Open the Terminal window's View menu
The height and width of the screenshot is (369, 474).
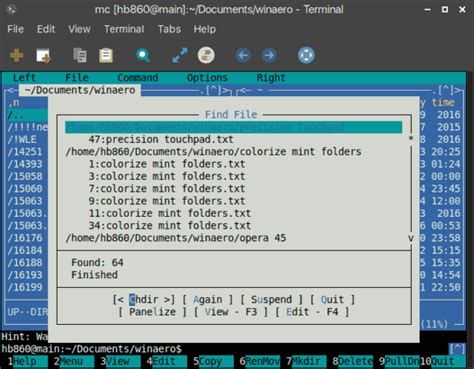coord(79,29)
